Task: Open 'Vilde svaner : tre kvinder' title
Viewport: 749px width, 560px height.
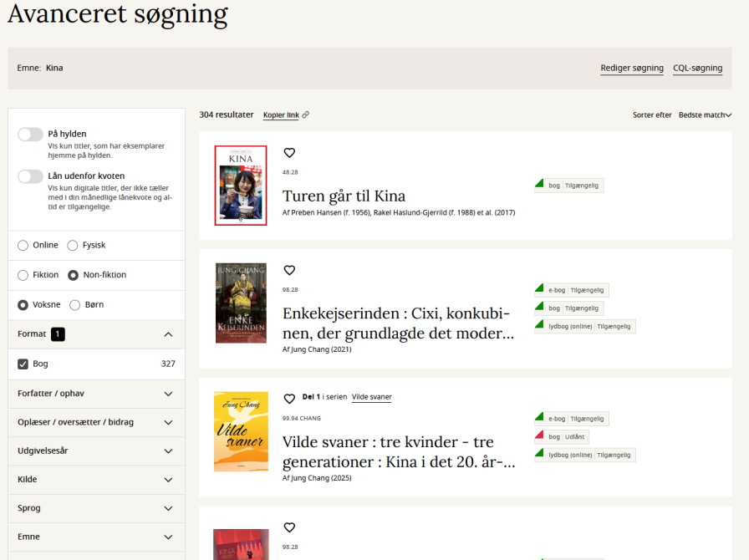Action: tap(399, 452)
